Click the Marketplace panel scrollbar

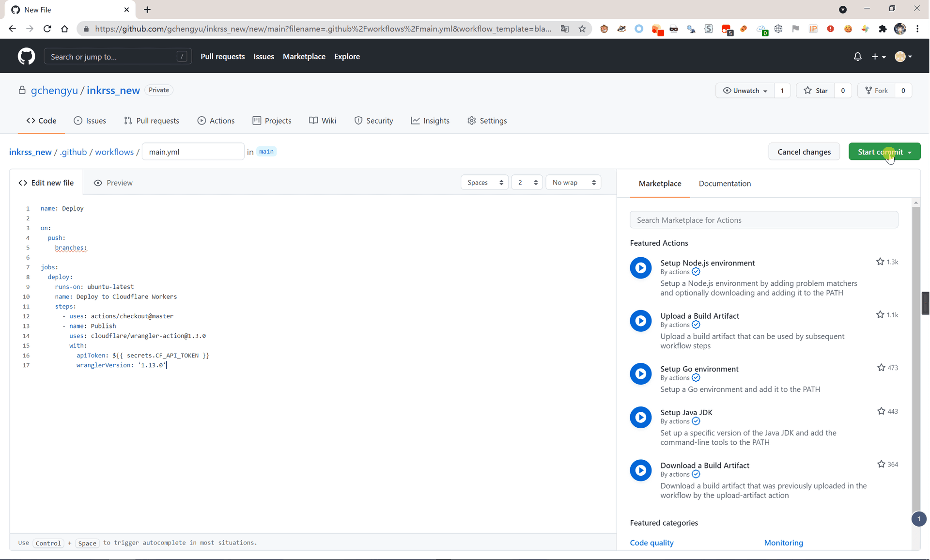(x=915, y=358)
